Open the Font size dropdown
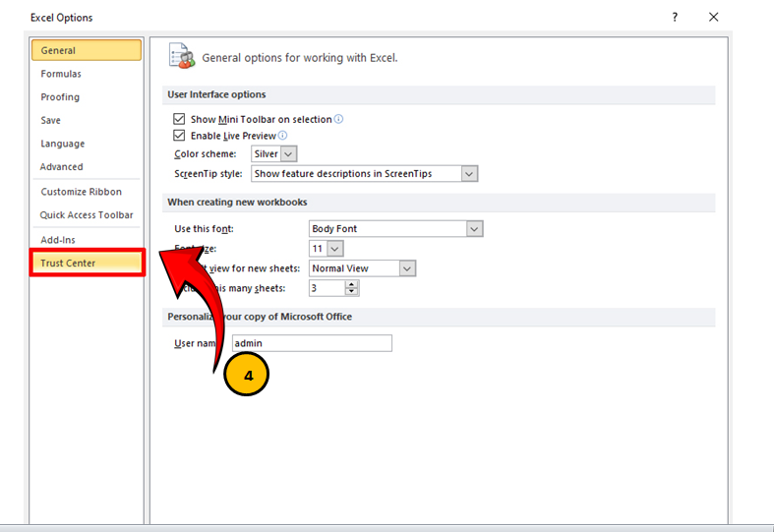The image size is (774, 532). pos(335,249)
